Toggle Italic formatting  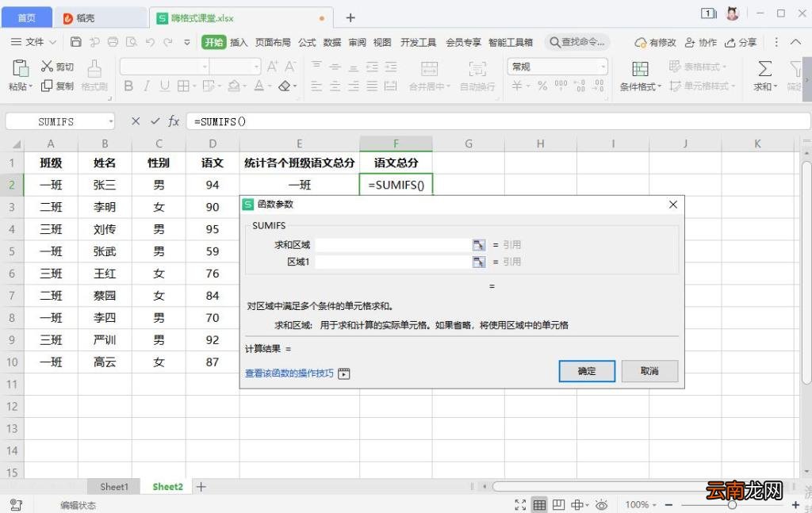pos(147,86)
